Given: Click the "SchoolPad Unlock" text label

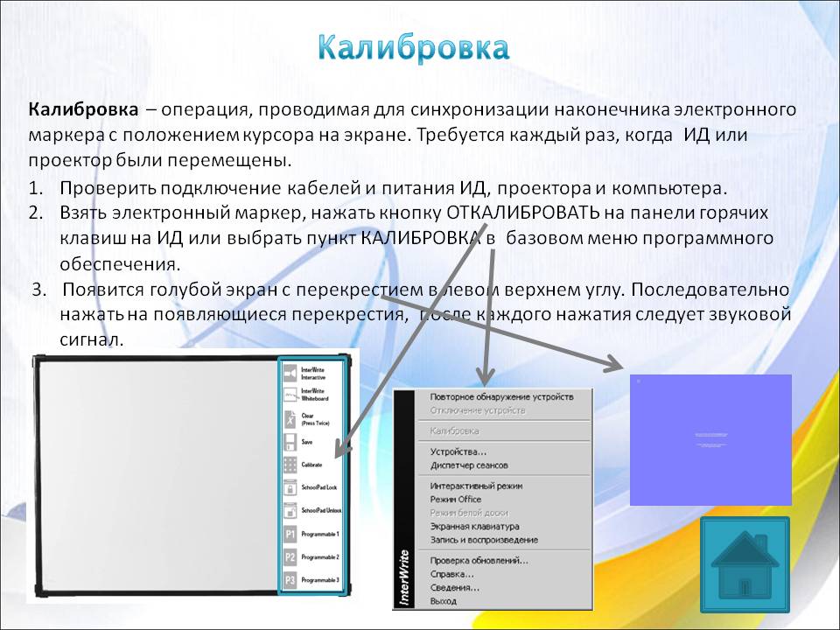Looking at the screenshot, I should [321, 510].
